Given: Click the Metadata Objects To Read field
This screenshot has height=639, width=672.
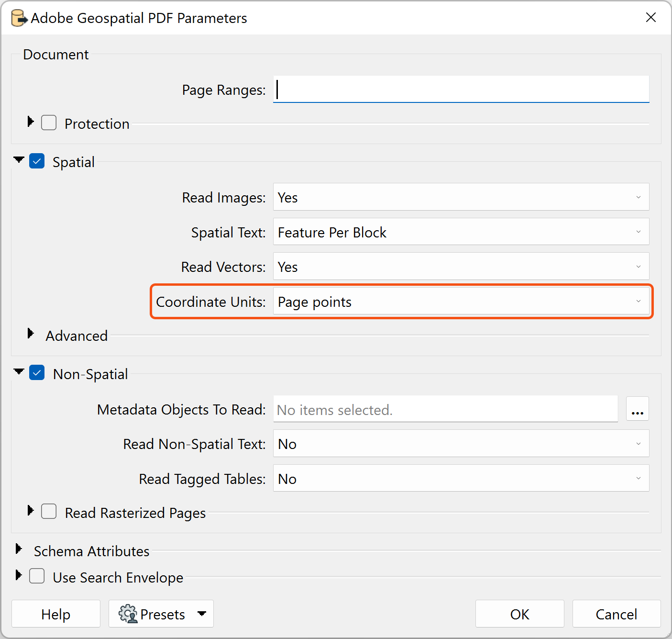Looking at the screenshot, I should 445,409.
